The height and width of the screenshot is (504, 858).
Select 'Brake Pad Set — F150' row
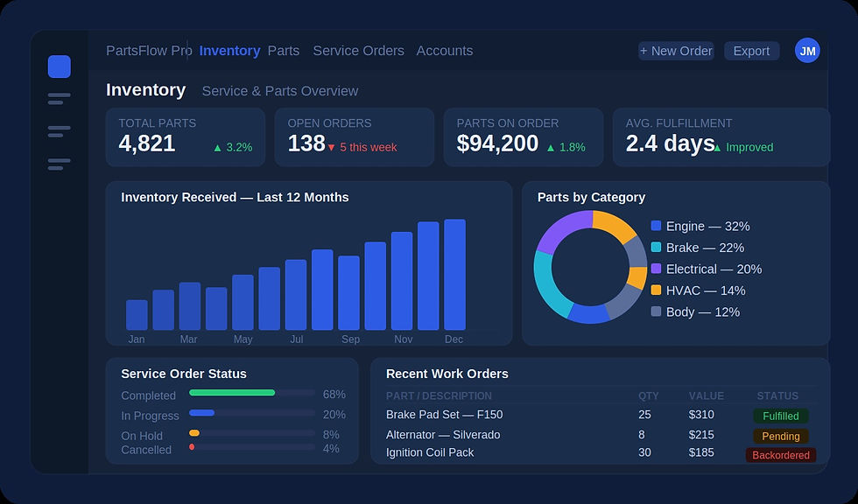click(x=601, y=415)
